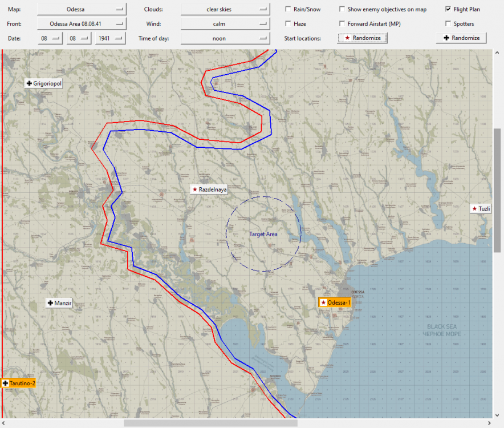Click the black cross Randomize button
Viewport: 504px width, 428px height.
[x=461, y=38]
